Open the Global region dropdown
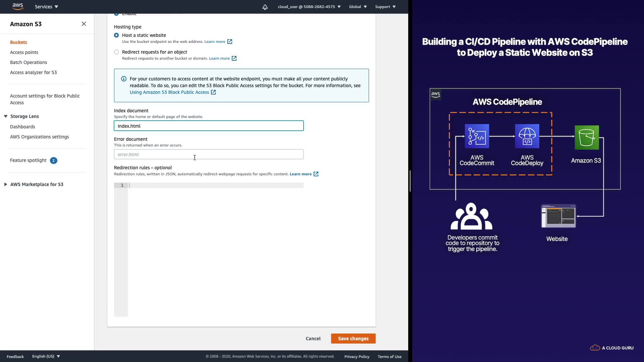The image size is (644, 362). 358,7
